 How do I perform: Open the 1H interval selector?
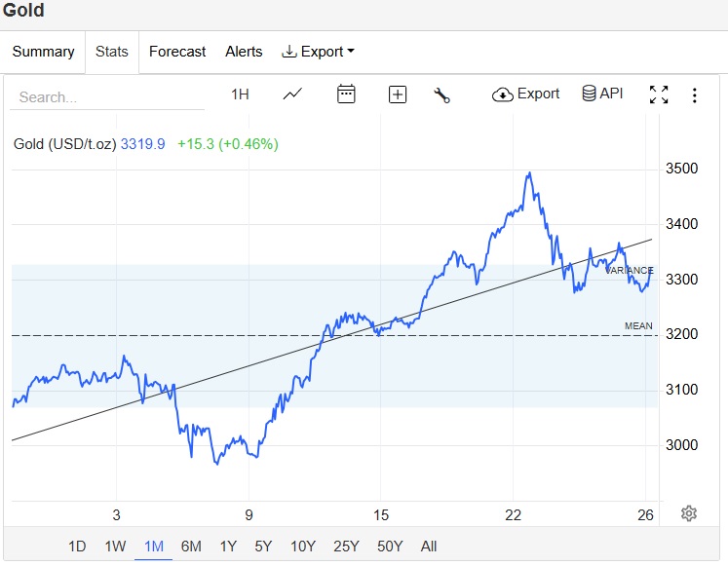(x=240, y=94)
